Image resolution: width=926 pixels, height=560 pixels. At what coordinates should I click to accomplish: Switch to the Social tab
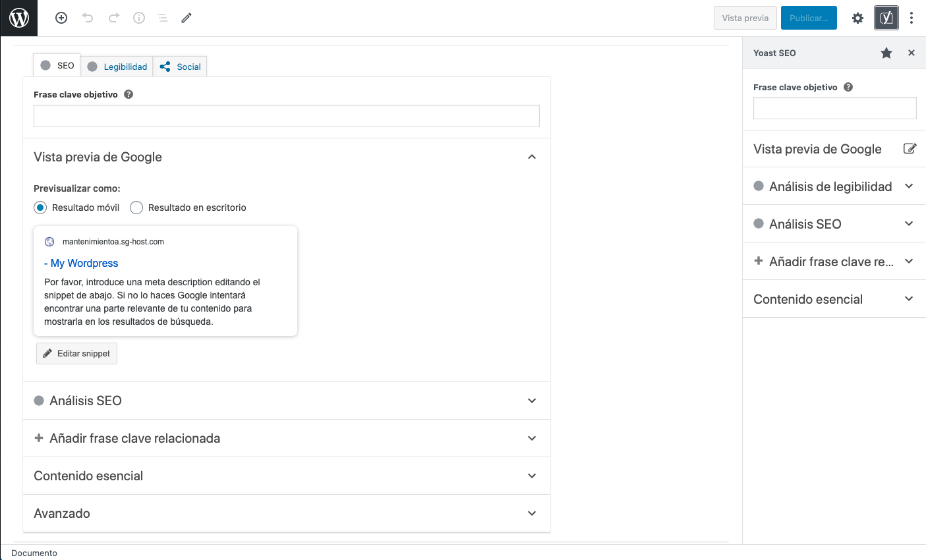coord(181,67)
